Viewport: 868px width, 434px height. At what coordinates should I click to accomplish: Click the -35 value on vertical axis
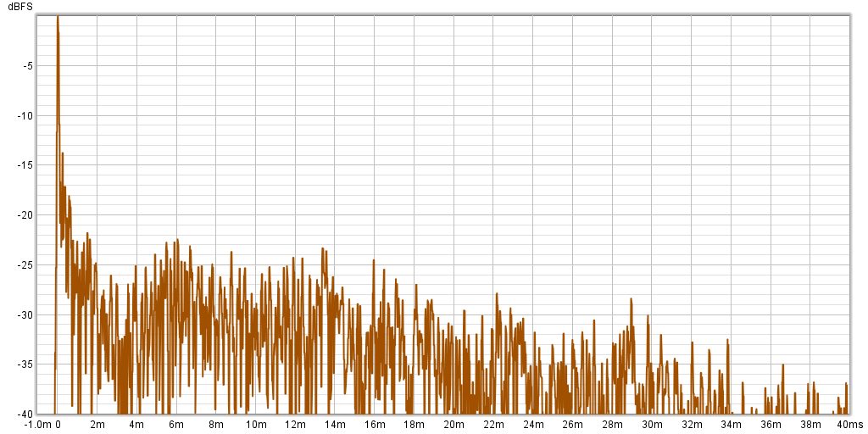(25, 364)
